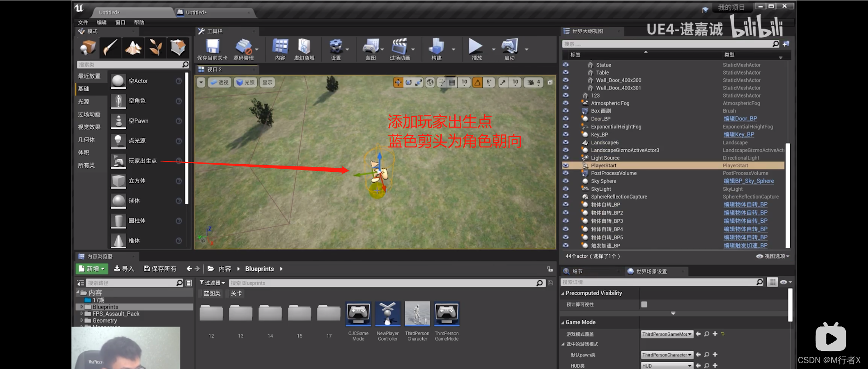868x369 pixels.
Task: Toggle visibility eye for Door_BP actor
Action: [566, 118]
